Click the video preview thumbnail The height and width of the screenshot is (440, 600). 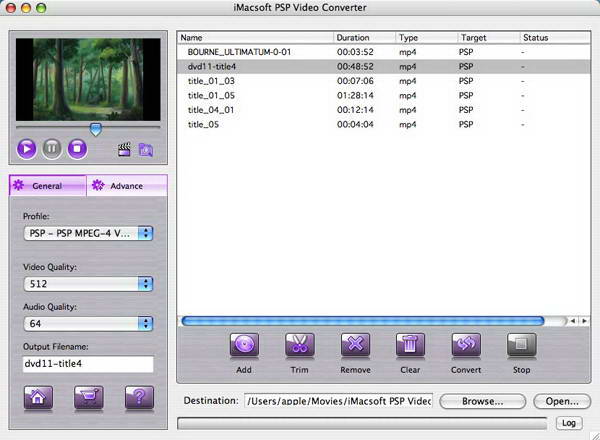[88, 80]
